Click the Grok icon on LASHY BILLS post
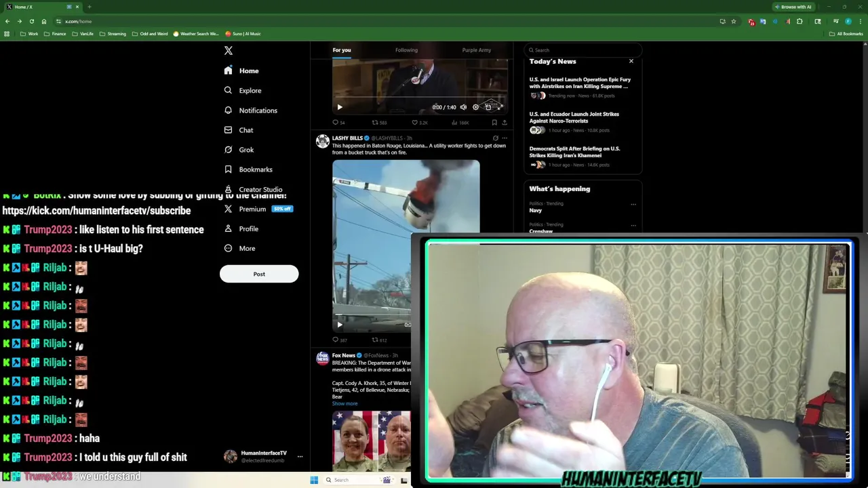 (495, 138)
